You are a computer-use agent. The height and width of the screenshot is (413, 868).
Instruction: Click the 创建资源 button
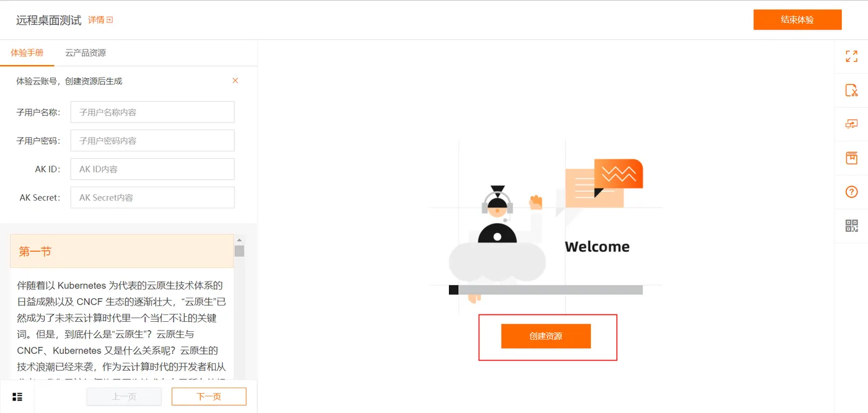point(546,336)
